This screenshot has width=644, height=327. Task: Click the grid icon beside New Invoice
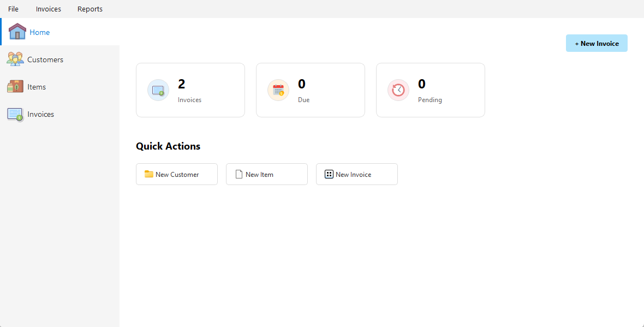329,174
